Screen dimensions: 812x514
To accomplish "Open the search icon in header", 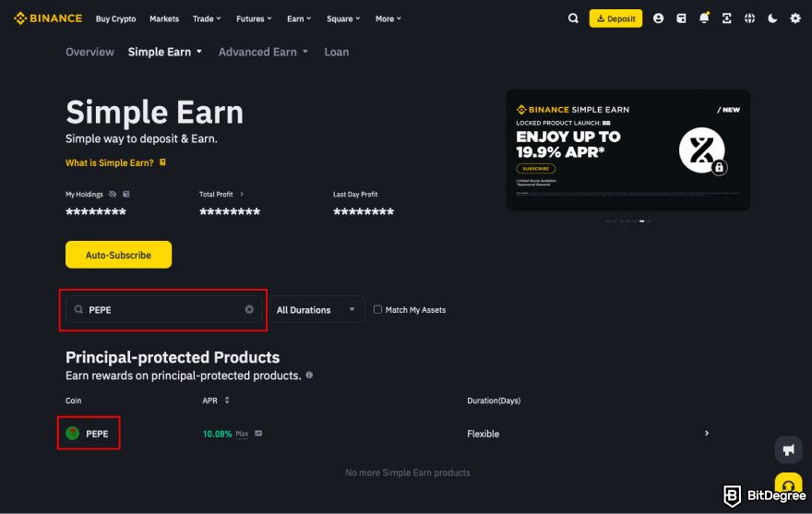I will point(573,18).
